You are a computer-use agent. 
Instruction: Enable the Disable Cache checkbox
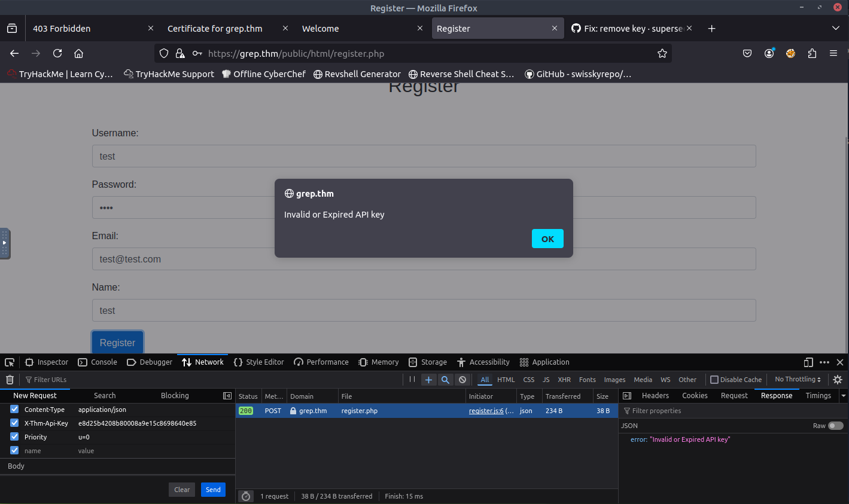pyautogui.click(x=714, y=380)
